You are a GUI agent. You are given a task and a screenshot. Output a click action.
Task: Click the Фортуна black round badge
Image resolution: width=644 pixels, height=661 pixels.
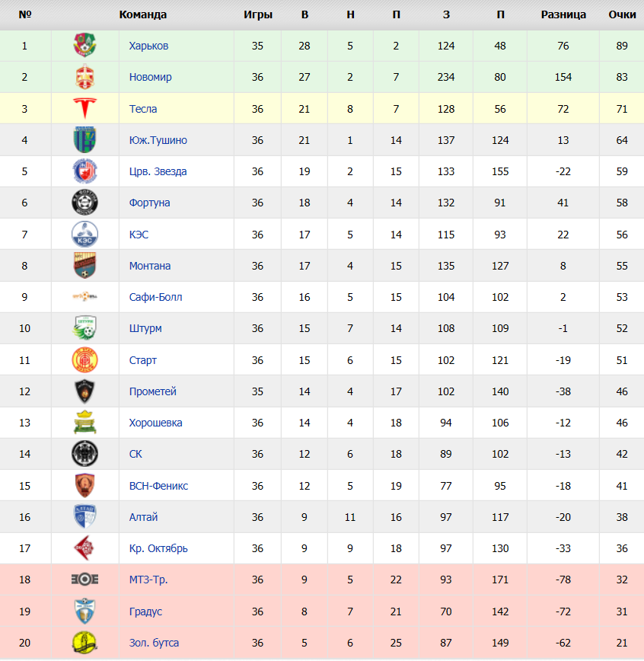pyautogui.click(x=84, y=203)
